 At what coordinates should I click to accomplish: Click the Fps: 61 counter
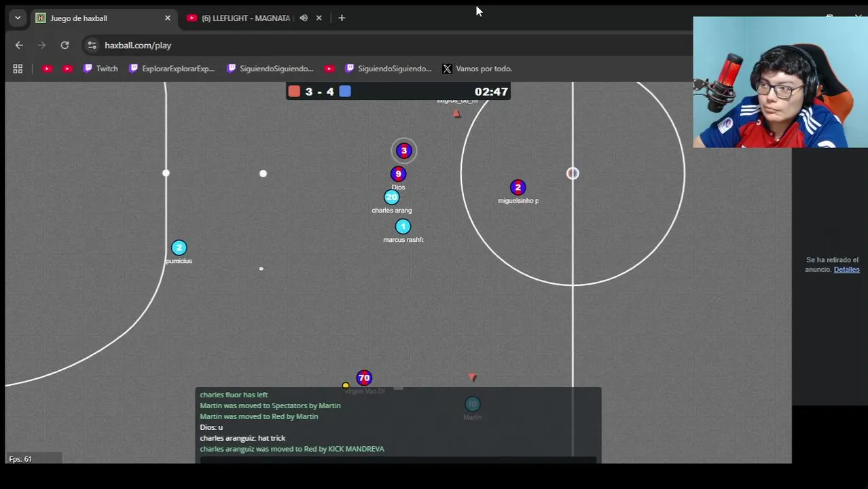pyautogui.click(x=20, y=459)
